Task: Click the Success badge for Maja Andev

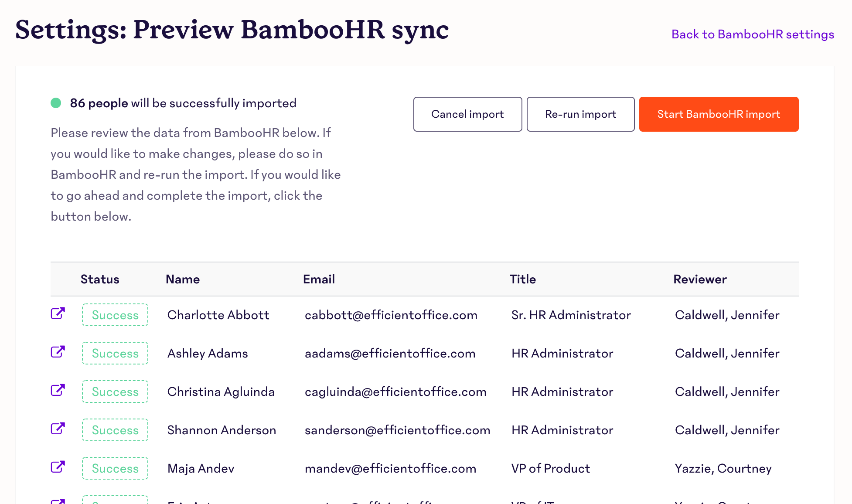Action: tap(115, 468)
